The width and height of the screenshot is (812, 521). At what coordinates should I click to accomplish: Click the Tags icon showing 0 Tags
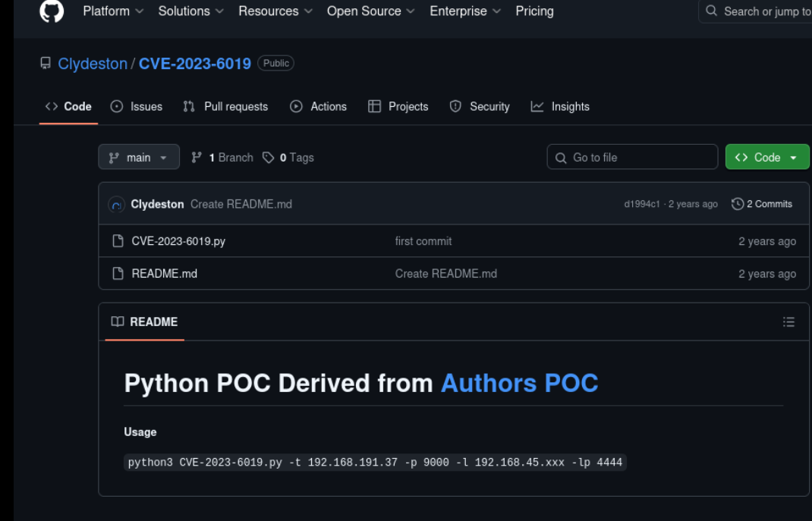pos(269,158)
